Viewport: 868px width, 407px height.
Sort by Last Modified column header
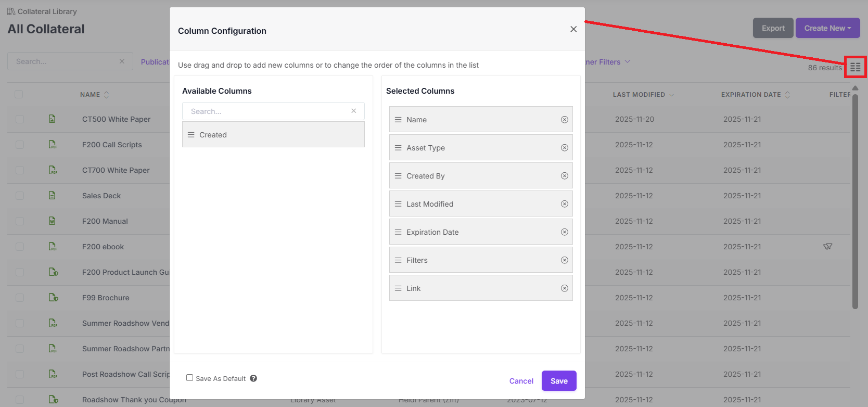643,95
